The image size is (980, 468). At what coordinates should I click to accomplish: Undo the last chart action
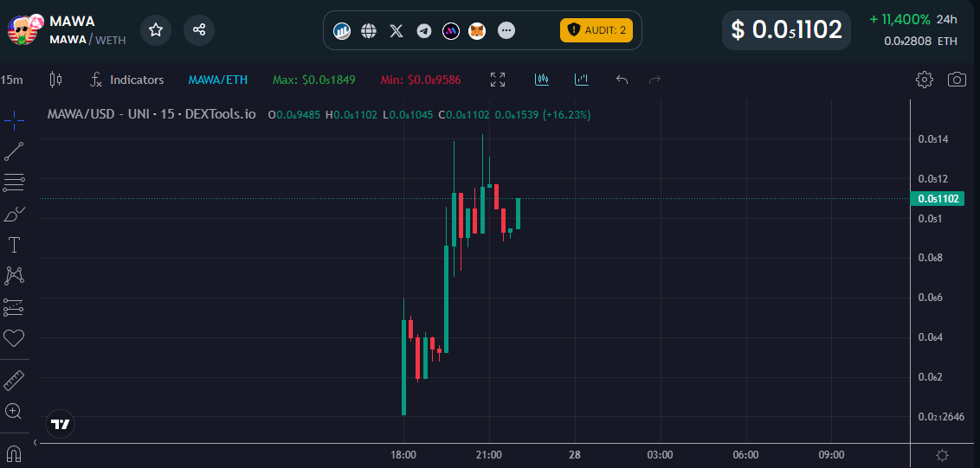coord(622,80)
